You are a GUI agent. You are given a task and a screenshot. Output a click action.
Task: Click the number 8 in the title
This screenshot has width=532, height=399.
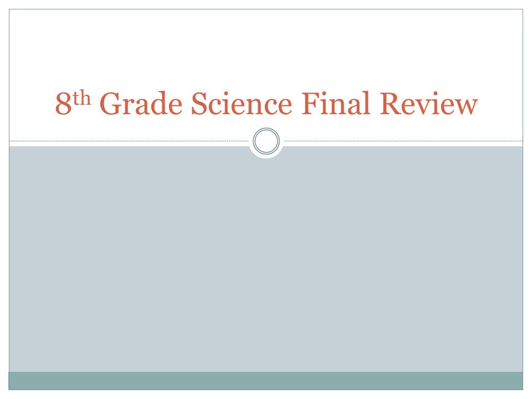click(x=63, y=104)
